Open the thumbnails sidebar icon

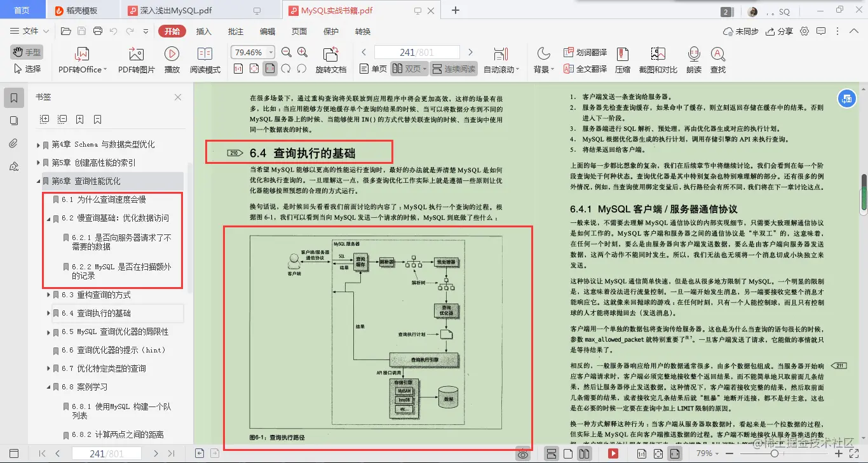coord(14,121)
